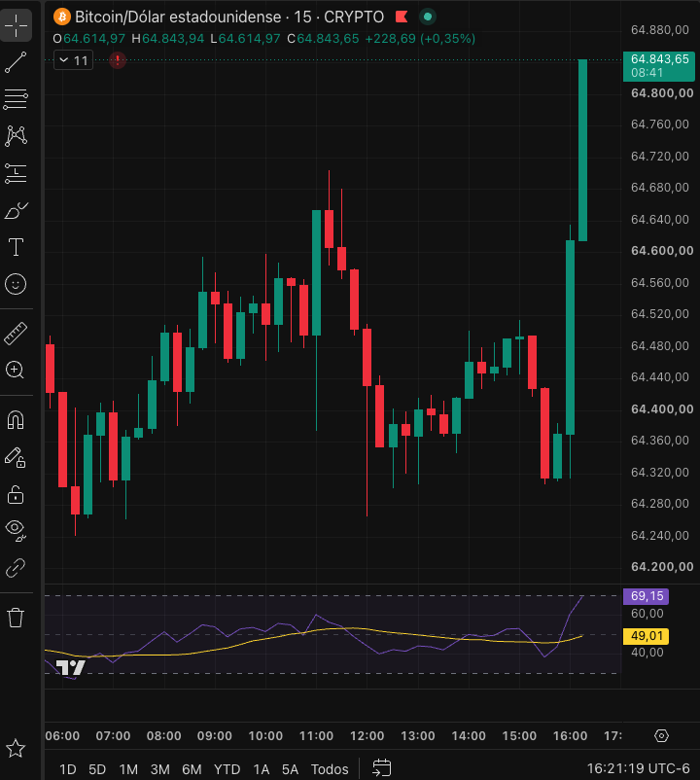Click the 60,00 RSI scale label
Screen dimensions: 700x780
tap(647, 614)
